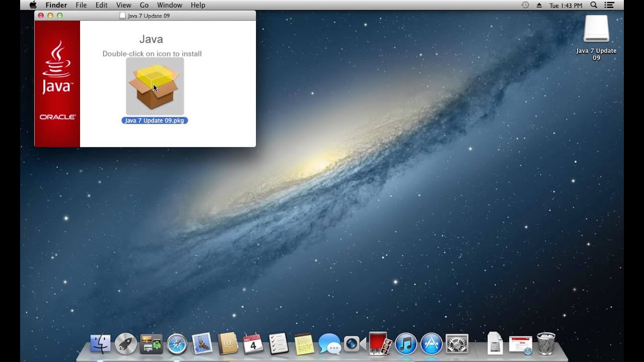The height and width of the screenshot is (362, 644).
Task: Open the Trash in the Dock
Action: pyautogui.click(x=546, y=344)
